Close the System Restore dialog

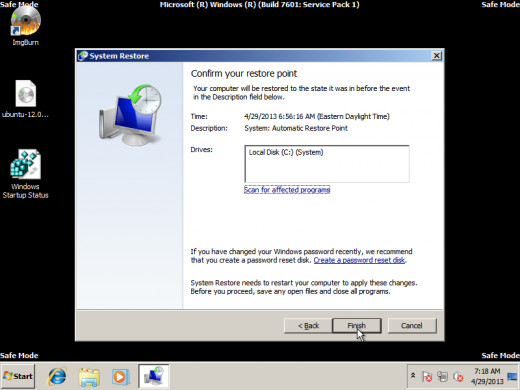[x=437, y=56]
